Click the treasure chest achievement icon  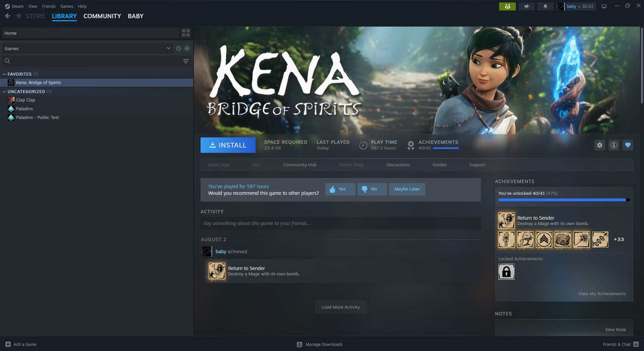point(562,240)
